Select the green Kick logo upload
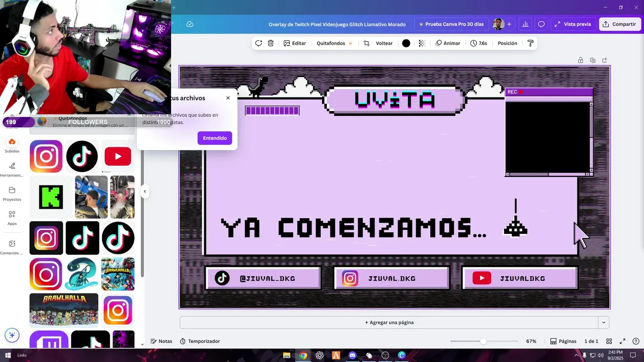 click(x=51, y=197)
